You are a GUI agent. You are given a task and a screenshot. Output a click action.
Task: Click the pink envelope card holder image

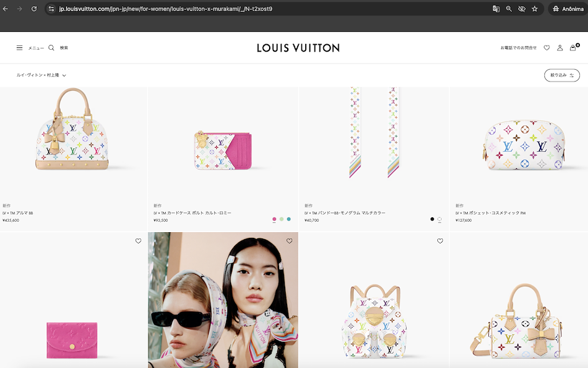[72, 340]
